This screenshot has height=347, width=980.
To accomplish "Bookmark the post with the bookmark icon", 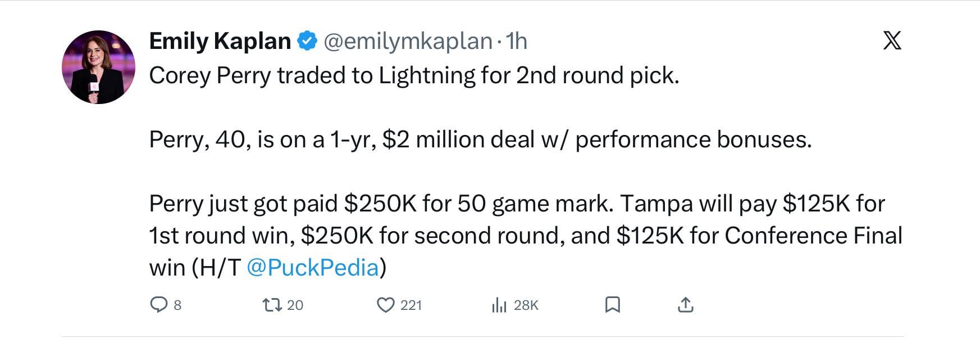I will [x=612, y=305].
